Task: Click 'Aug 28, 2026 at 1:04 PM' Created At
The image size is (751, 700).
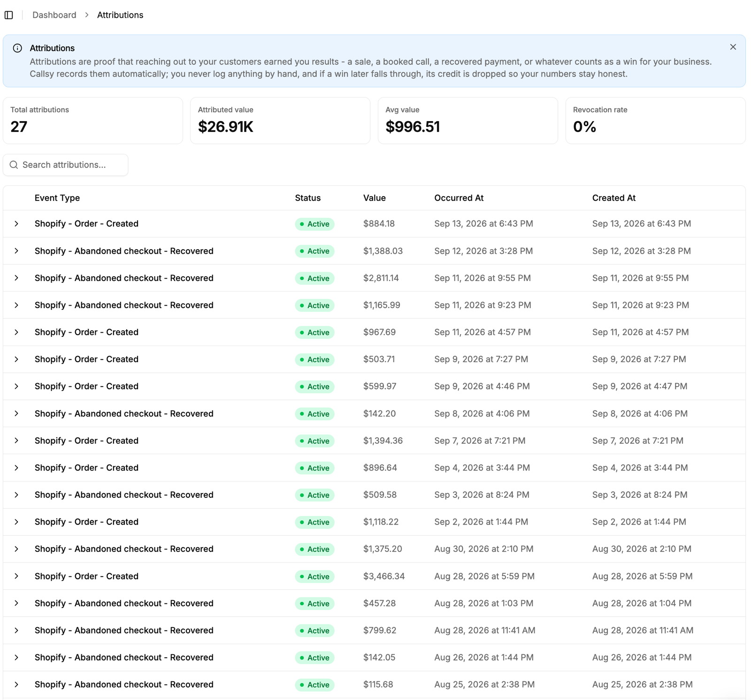Action: coord(642,603)
